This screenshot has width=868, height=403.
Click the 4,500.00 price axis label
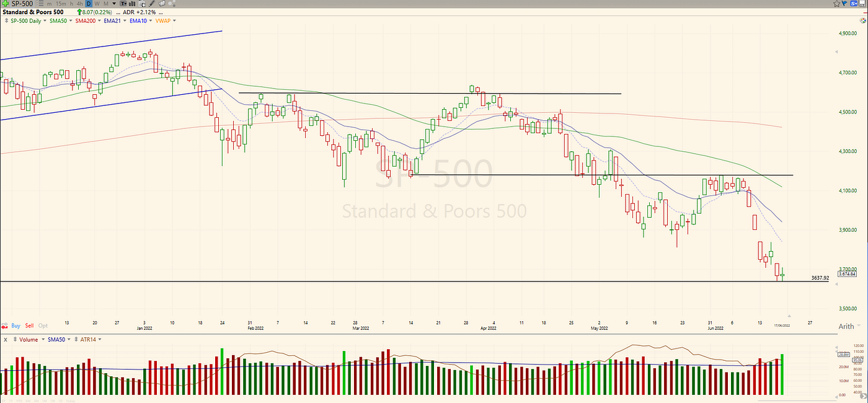847,112
